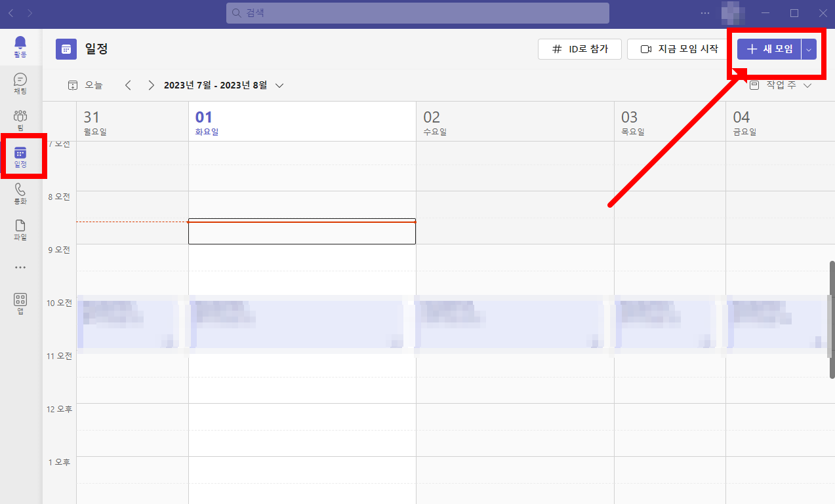
Task: Show more apps via sidebar ellipsis
Action: (20, 267)
